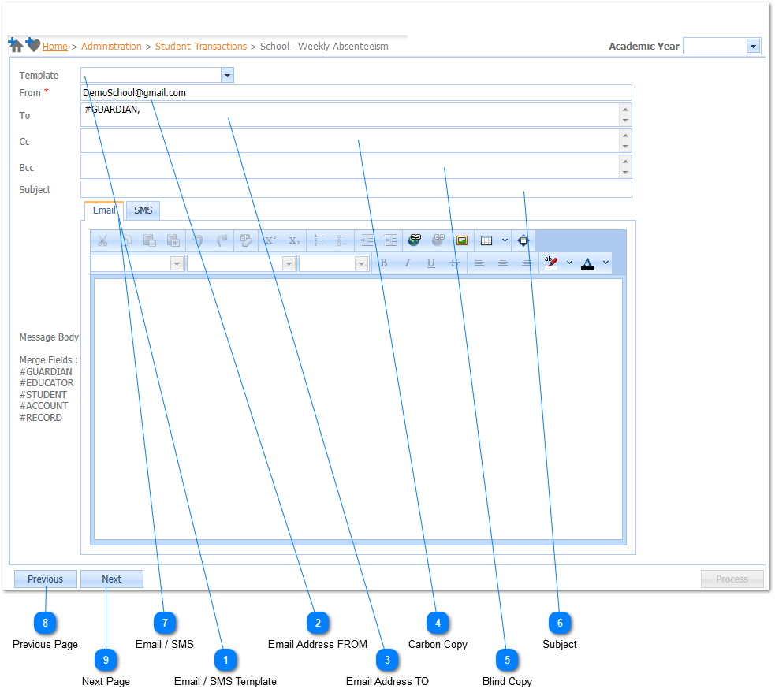Toggle bold formatting
The image size is (775, 700).
pos(383,263)
